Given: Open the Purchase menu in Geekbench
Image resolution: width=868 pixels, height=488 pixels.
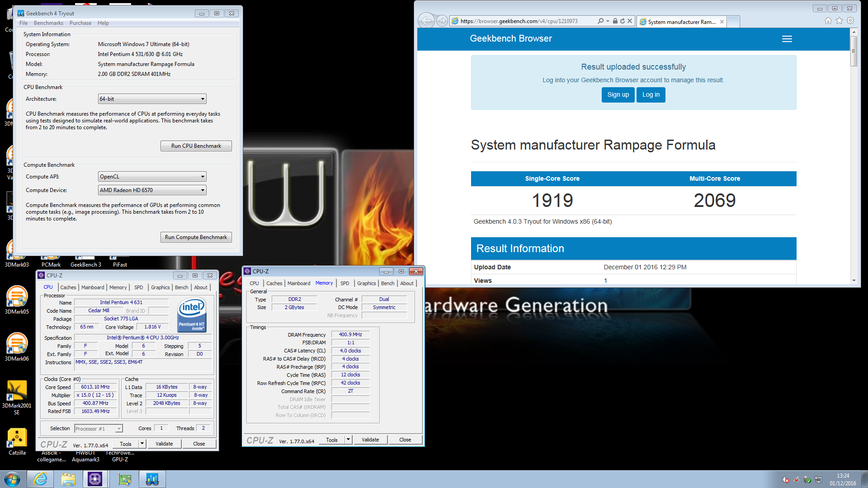Looking at the screenshot, I should pos(80,23).
